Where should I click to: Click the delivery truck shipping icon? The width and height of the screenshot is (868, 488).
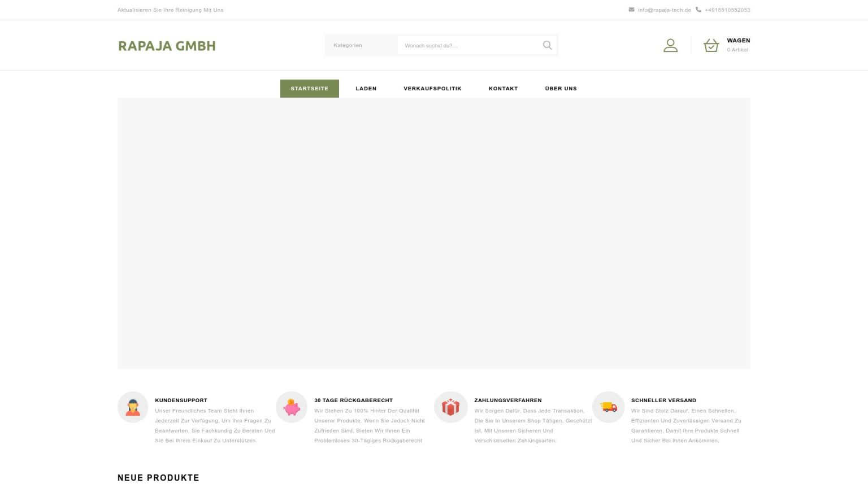coord(609,407)
